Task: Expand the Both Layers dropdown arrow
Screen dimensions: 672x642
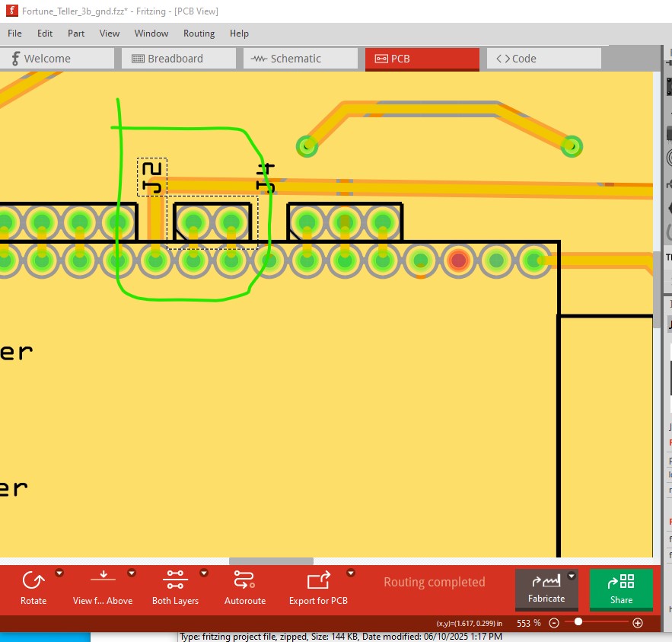Action: (x=204, y=573)
